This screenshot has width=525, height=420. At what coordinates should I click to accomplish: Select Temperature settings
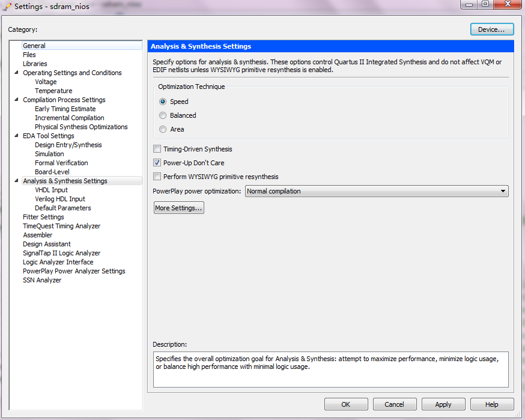[x=53, y=91]
